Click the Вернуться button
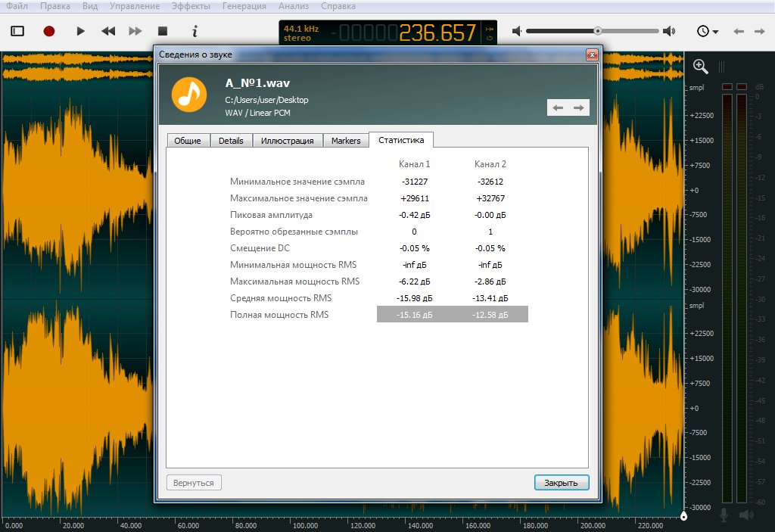This screenshot has width=775, height=532. (x=194, y=483)
